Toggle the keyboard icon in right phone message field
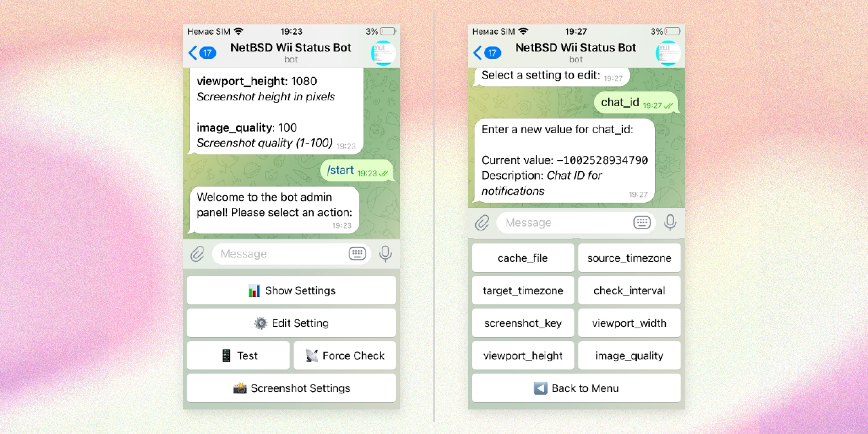 click(x=642, y=222)
